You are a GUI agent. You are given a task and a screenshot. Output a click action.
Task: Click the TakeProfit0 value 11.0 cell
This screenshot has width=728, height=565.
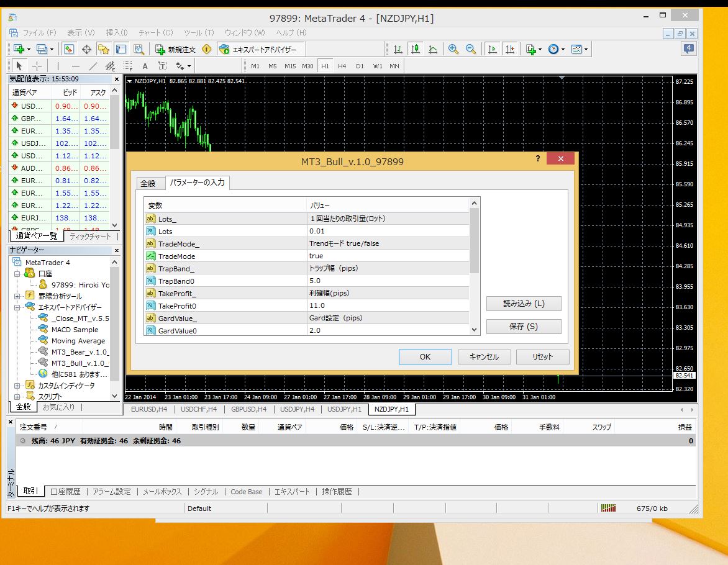pyautogui.click(x=388, y=305)
